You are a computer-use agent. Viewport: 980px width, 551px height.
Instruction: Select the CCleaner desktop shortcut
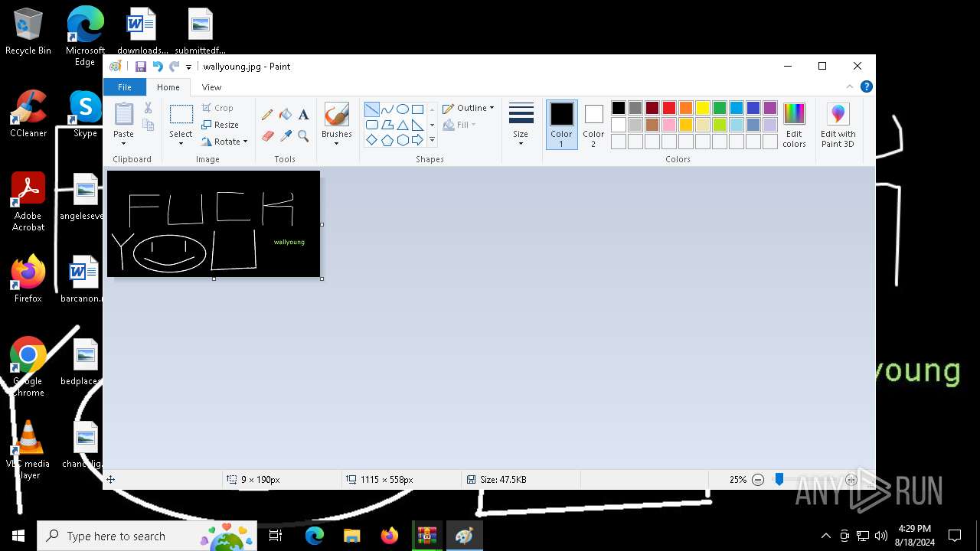click(28, 114)
